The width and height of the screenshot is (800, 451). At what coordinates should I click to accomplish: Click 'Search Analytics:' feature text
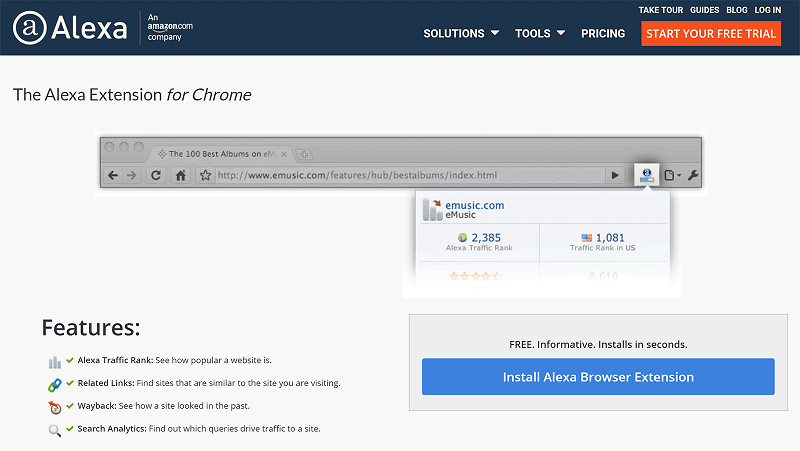click(x=112, y=429)
